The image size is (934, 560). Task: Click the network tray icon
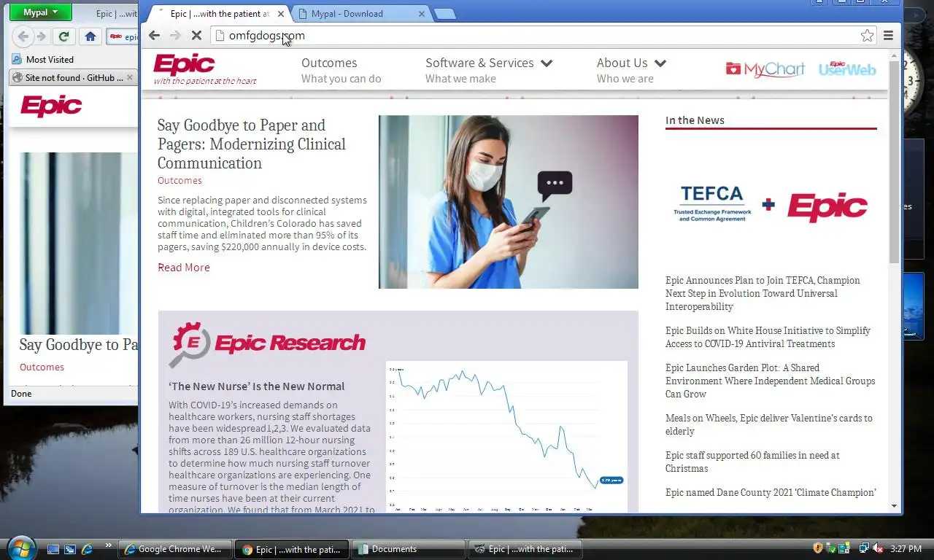click(864, 548)
